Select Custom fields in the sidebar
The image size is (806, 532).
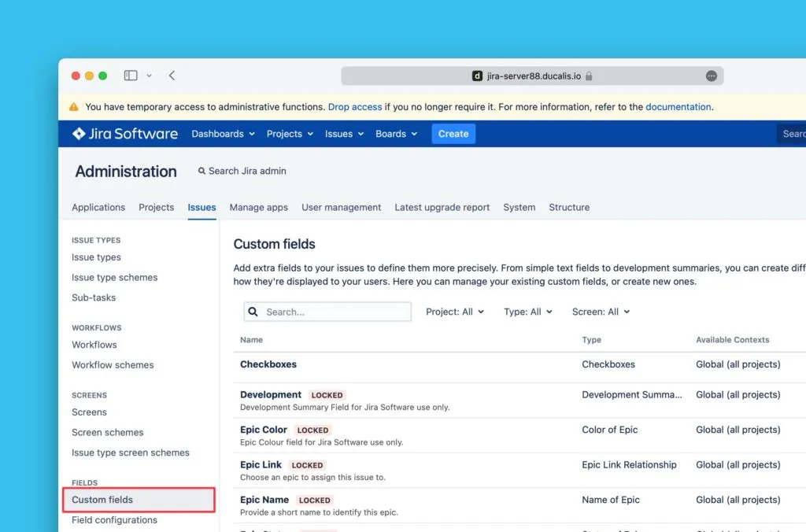(x=102, y=500)
